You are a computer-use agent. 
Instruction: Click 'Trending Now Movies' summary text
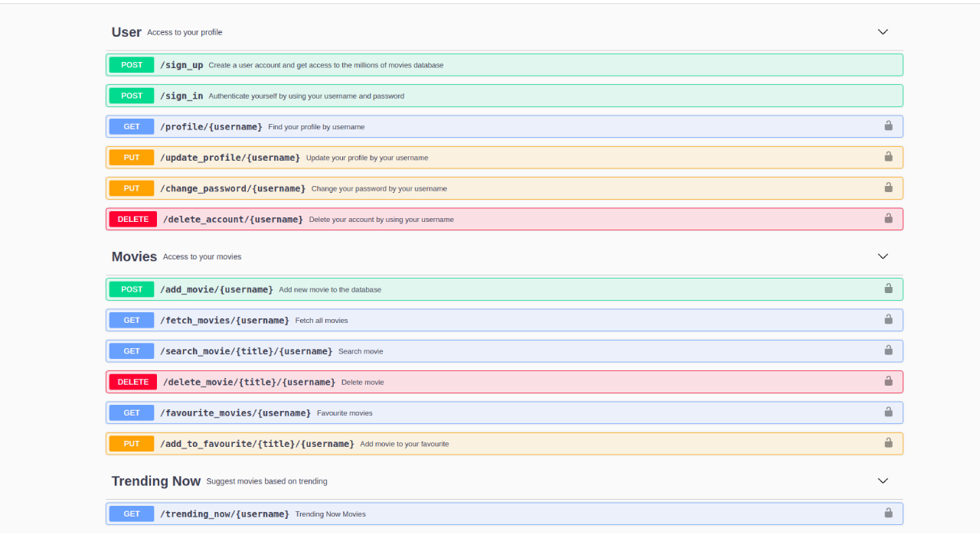click(x=331, y=514)
